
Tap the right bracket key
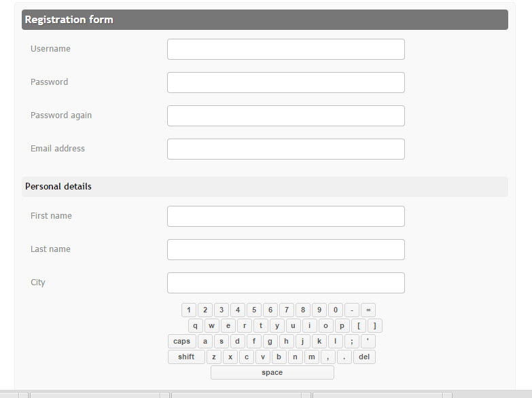[x=374, y=325]
